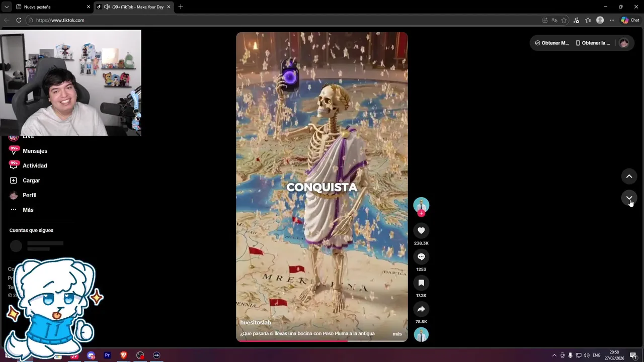
Task: Click the microphone icon in the system tray
Action: tap(571, 355)
